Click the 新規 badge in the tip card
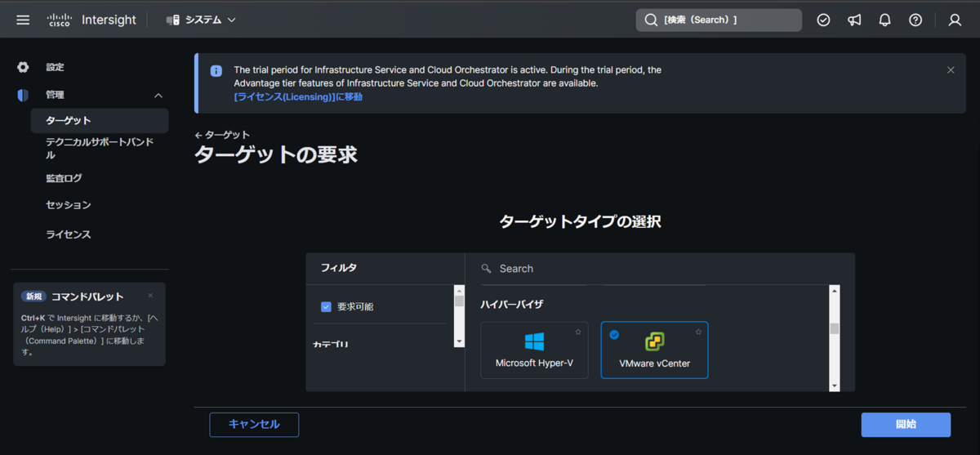This screenshot has width=980, height=455. (x=33, y=297)
